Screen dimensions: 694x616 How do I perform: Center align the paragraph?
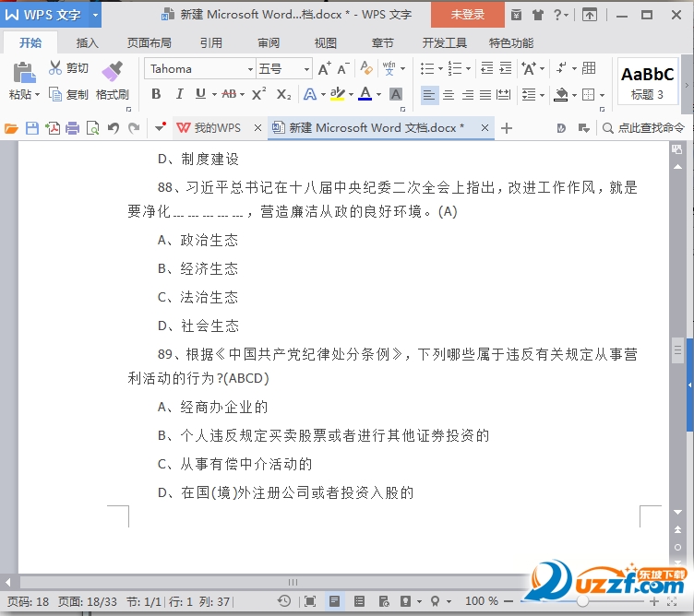pyautogui.click(x=449, y=95)
